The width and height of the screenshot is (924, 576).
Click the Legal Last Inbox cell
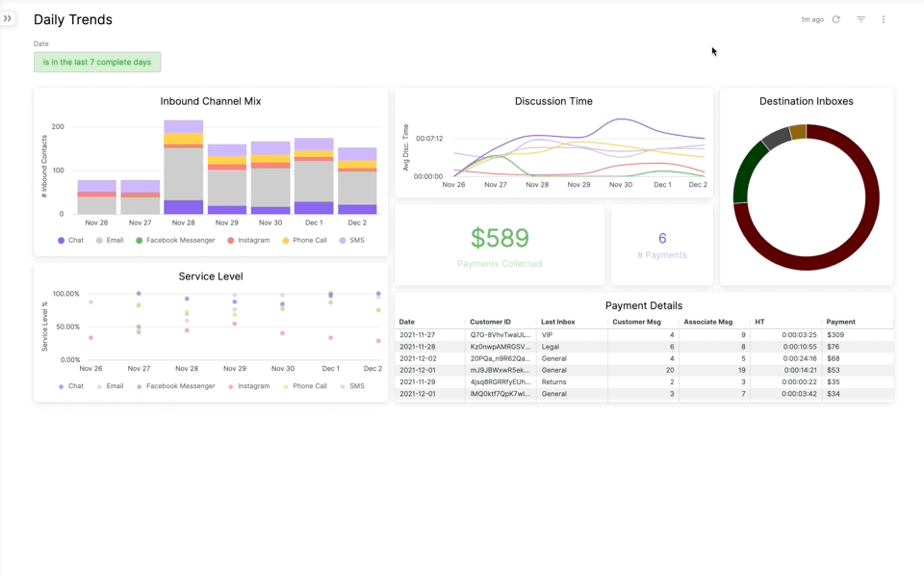551,347
